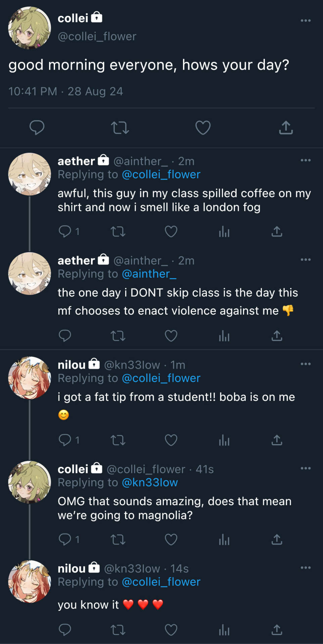Open more options on nilou's boba reply
Screen dimensions: 323x644
point(306,364)
